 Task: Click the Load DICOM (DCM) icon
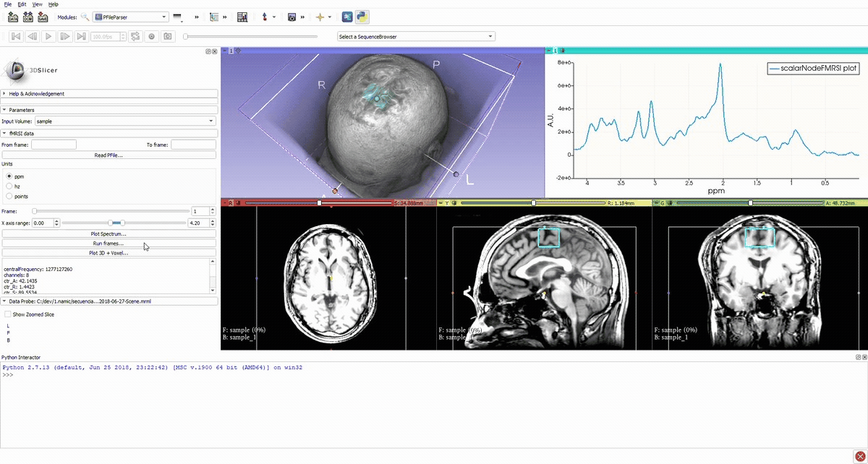click(x=27, y=17)
